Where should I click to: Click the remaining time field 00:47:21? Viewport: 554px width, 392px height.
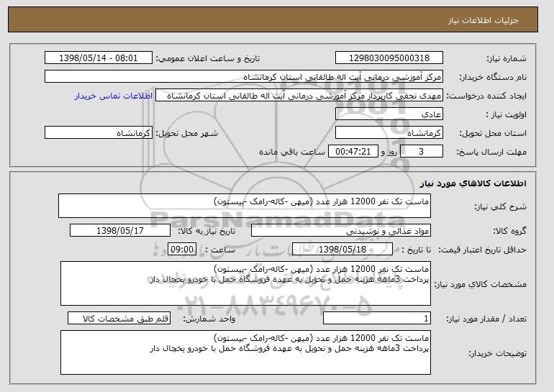tap(353, 152)
